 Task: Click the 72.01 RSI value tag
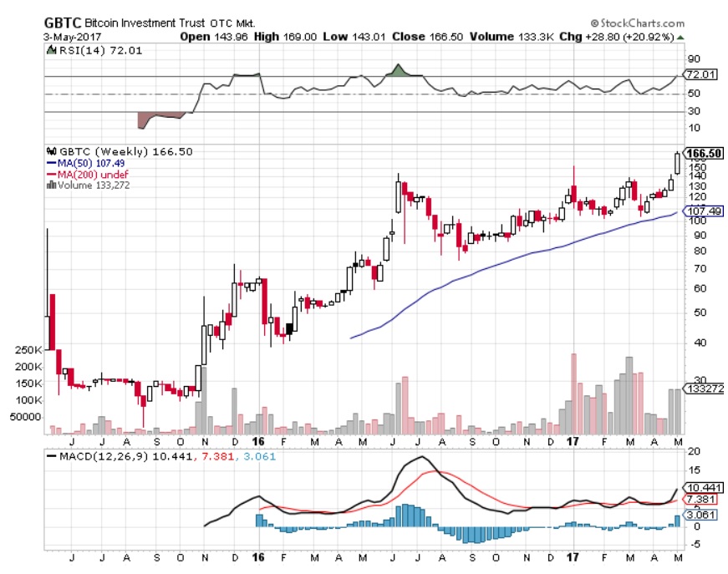(x=701, y=74)
